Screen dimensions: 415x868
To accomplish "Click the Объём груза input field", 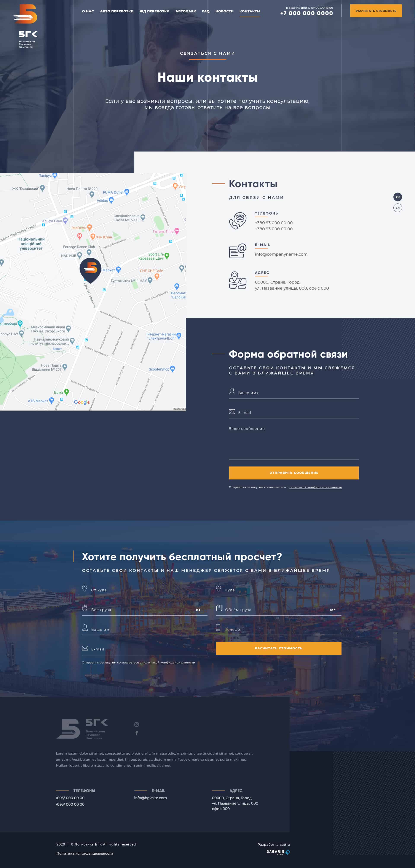I will (x=279, y=610).
